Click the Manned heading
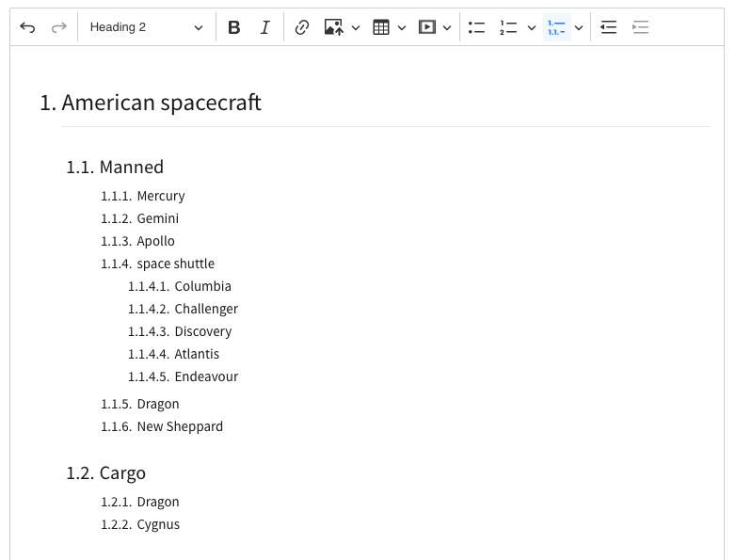Screen dimensions: 736x560 [132, 168]
